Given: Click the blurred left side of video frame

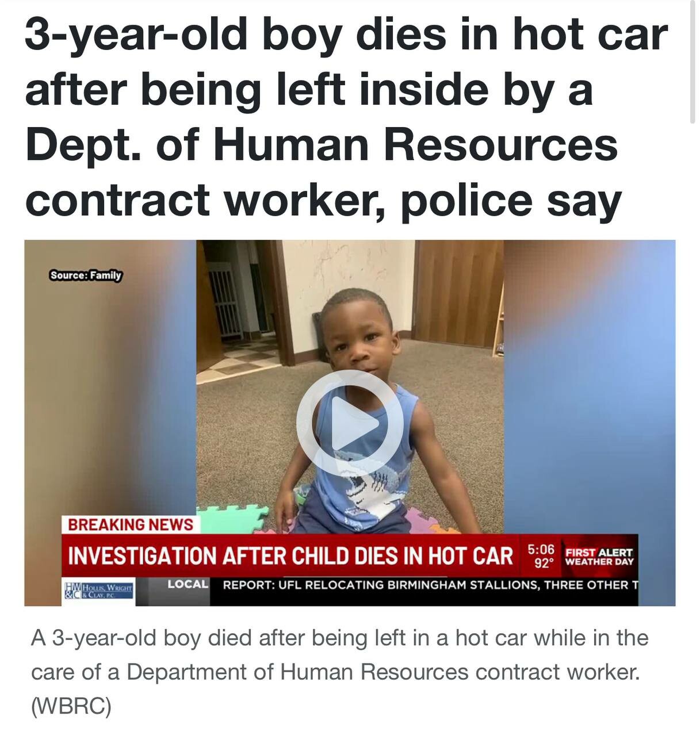Looking at the screenshot, I should [110, 379].
